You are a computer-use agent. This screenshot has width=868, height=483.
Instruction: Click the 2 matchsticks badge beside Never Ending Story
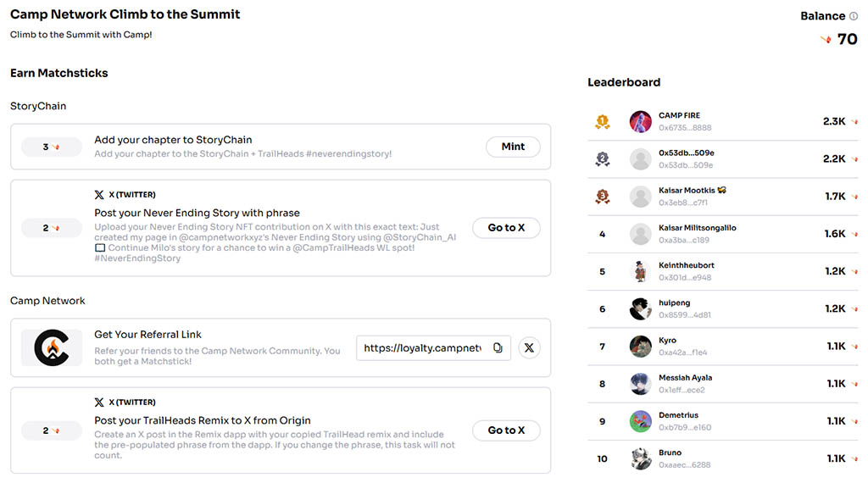point(52,227)
